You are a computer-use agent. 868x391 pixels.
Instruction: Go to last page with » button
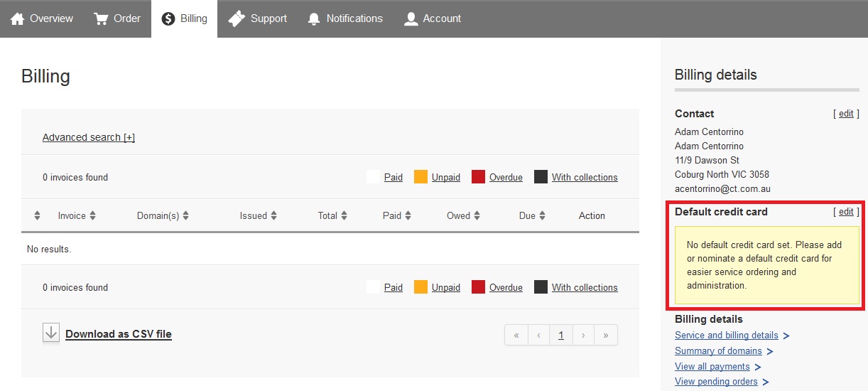pyautogui.click(x=606, y=335)
